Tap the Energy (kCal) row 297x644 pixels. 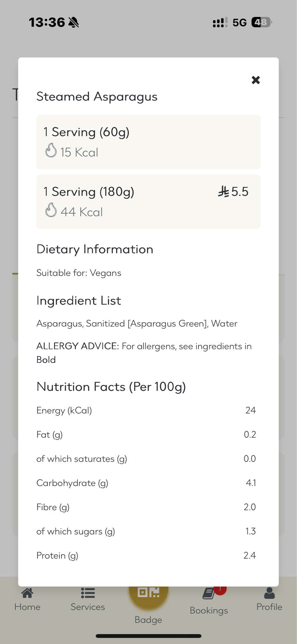pyautogui.click(x=146, y=411)
